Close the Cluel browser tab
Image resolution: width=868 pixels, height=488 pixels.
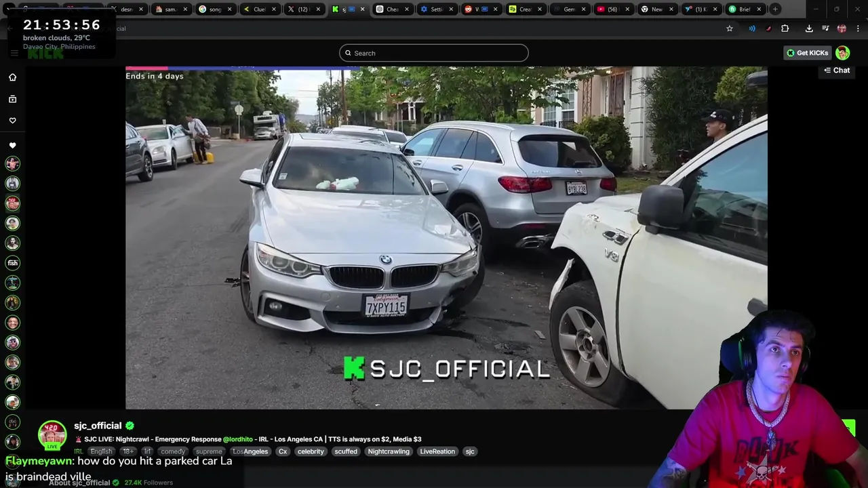click(x=274, y=9)
